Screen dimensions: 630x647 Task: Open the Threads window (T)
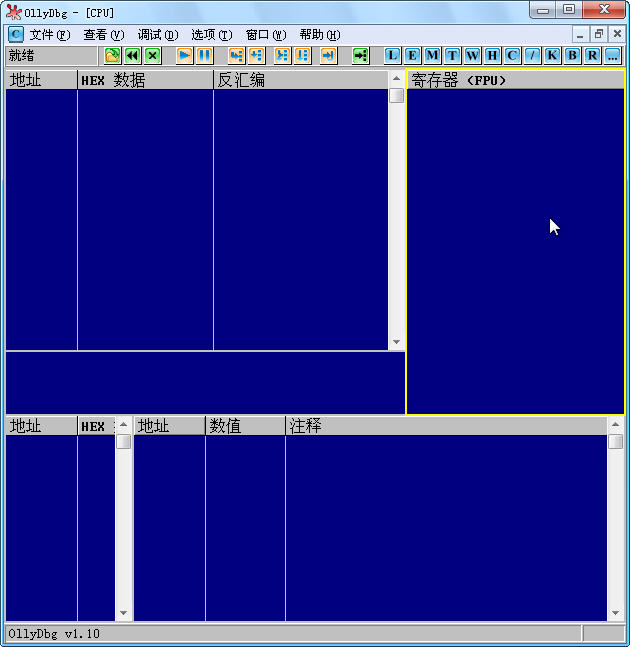(452, 55)
